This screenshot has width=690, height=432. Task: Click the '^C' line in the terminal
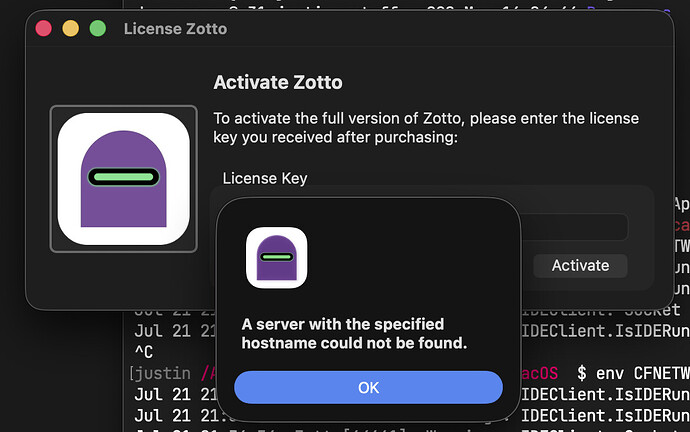144,352
